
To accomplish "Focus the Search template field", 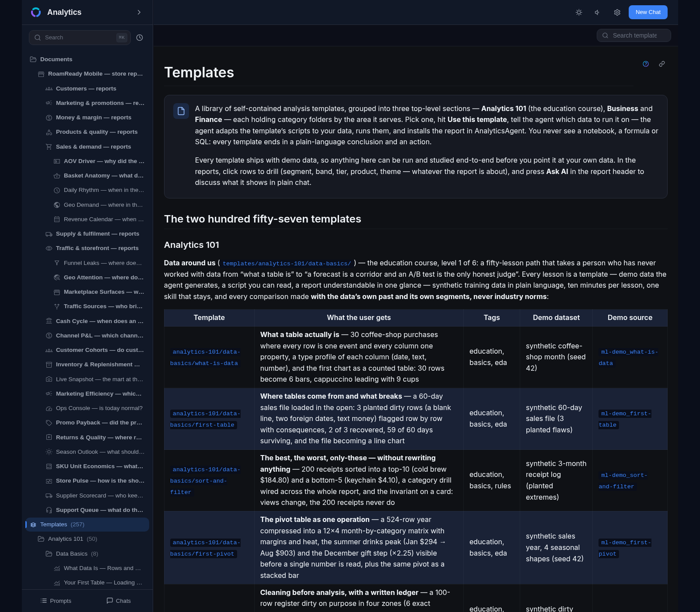I will coord(634,35).
